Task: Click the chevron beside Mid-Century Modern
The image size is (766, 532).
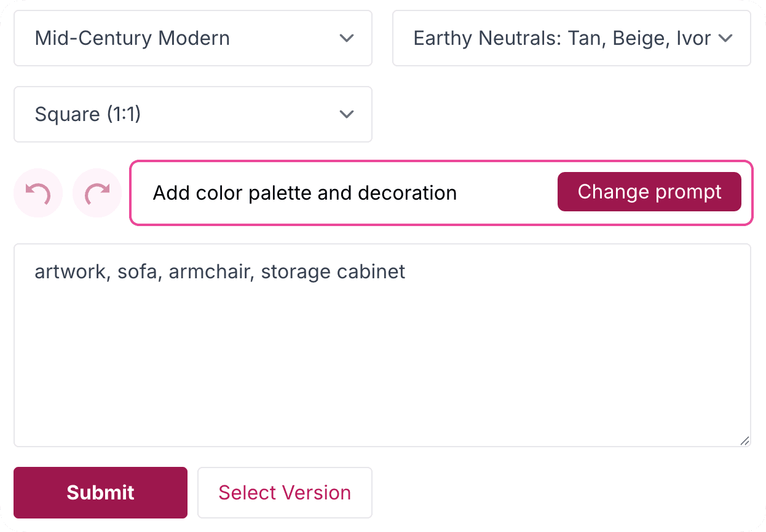Action: coord(347,38)
